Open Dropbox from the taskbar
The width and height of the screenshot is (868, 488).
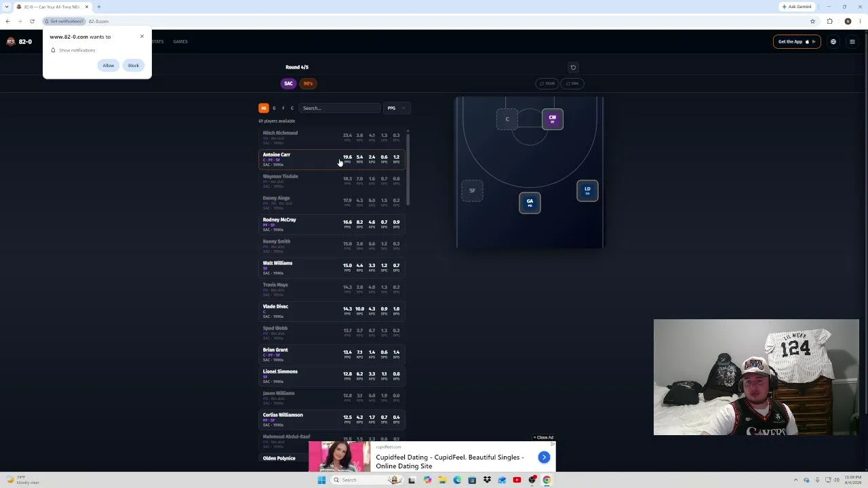point(487,480)
